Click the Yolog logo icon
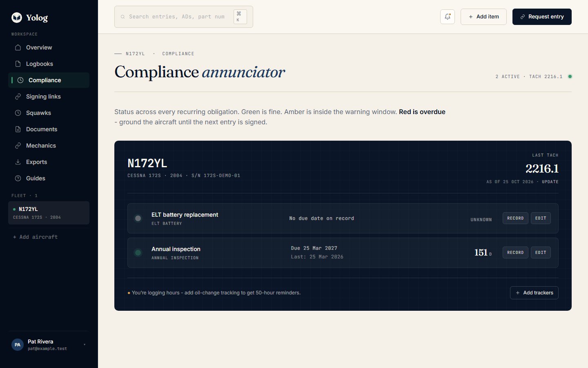 (x=17, y=18)
